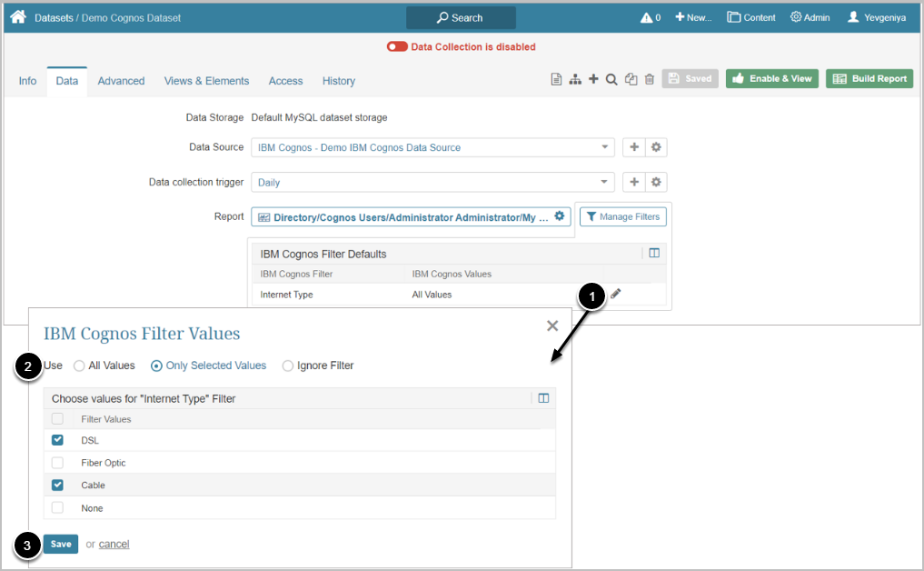The image size is (924, 571).
Task: Check the Fiber Optic filter value
Action: pos(58,463)
